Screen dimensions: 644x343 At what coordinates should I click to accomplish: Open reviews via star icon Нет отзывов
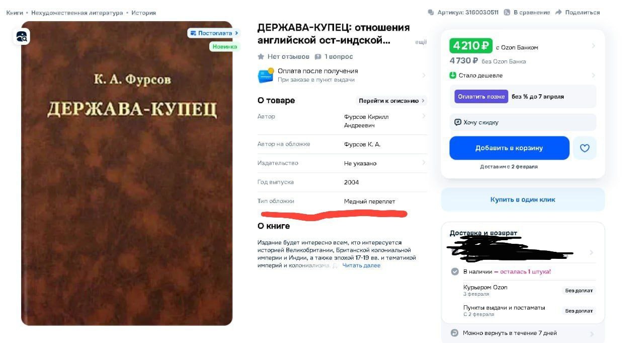click(261, 56)
